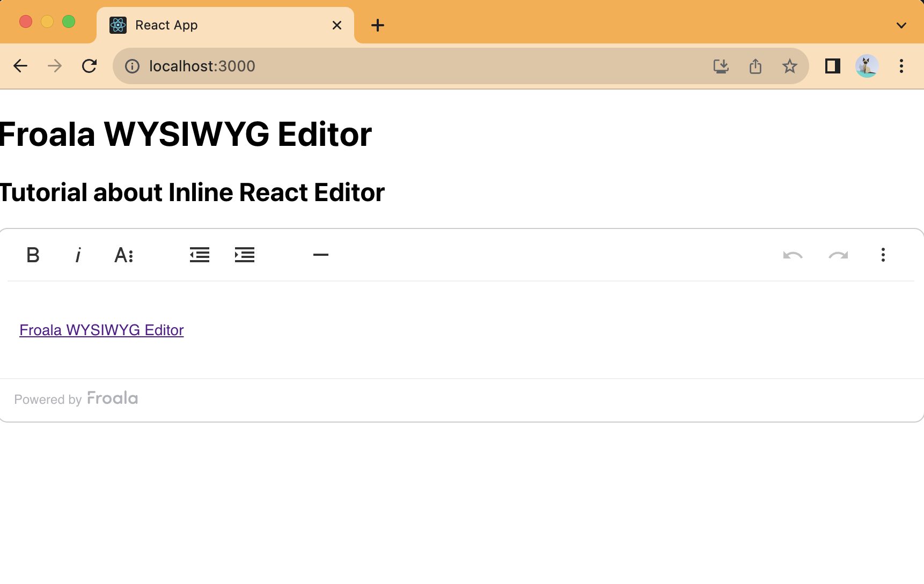Open a new browser tab
Viewport: 924px width, 584px height.
[x=377, y=25]
